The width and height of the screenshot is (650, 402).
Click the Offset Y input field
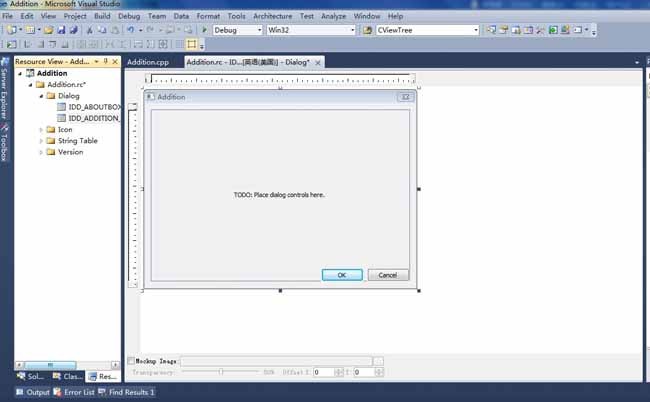364,372
